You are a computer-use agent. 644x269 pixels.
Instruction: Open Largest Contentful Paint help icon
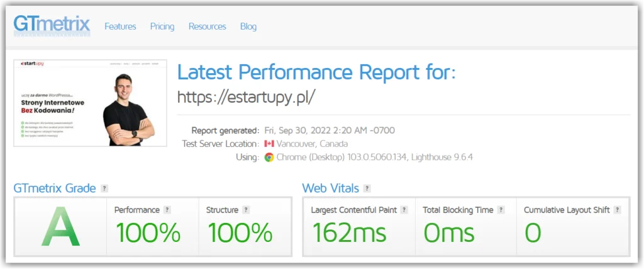pyautogui.click(x=404, y=210)
